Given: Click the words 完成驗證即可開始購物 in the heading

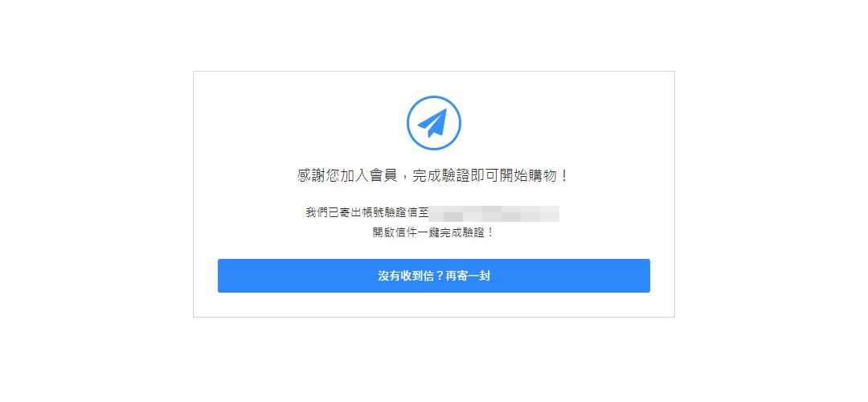Looking at the screenshot, I should point(483,176).
